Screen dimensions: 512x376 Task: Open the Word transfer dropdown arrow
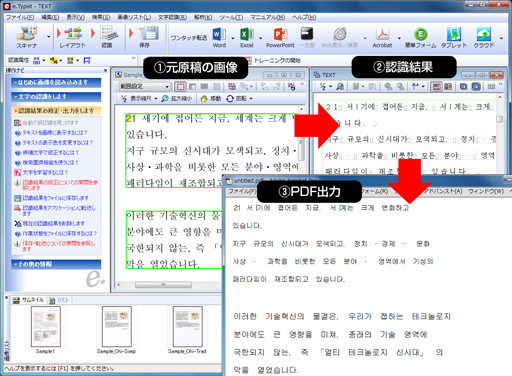coord(233,38)
